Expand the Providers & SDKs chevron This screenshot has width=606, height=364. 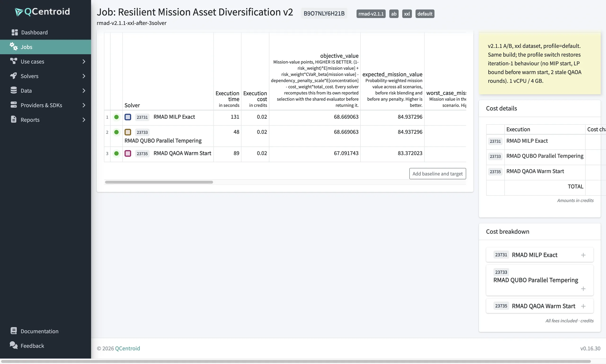coord(84,105)
